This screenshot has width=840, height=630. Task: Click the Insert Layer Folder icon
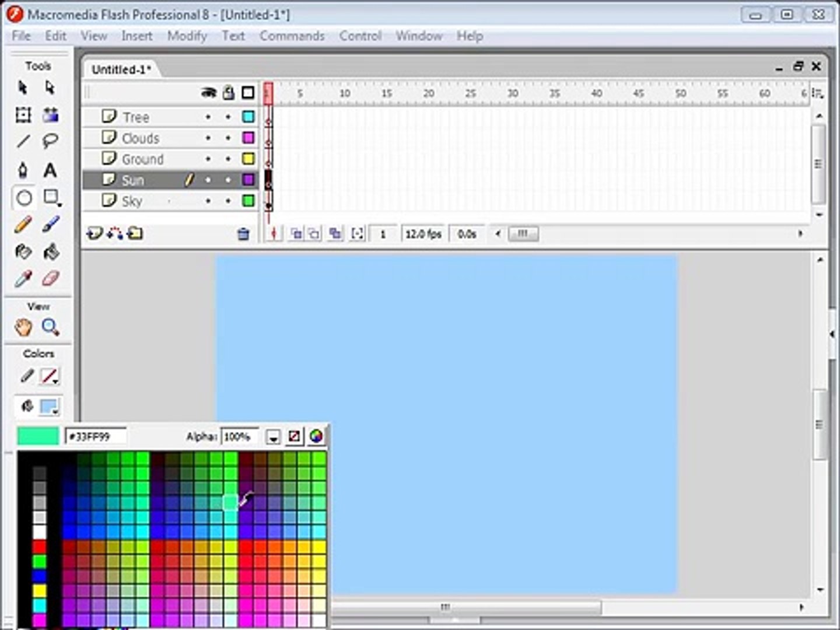point(135,234)
